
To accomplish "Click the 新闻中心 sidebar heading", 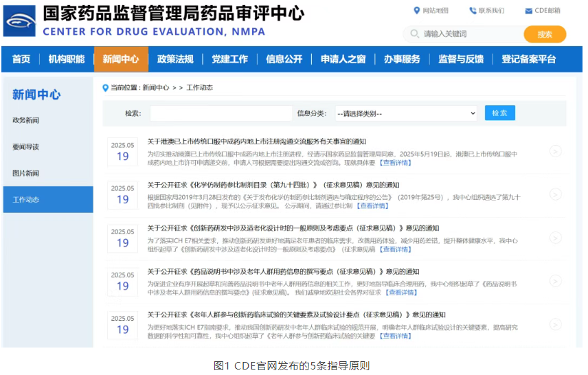I will click(36, 95).
